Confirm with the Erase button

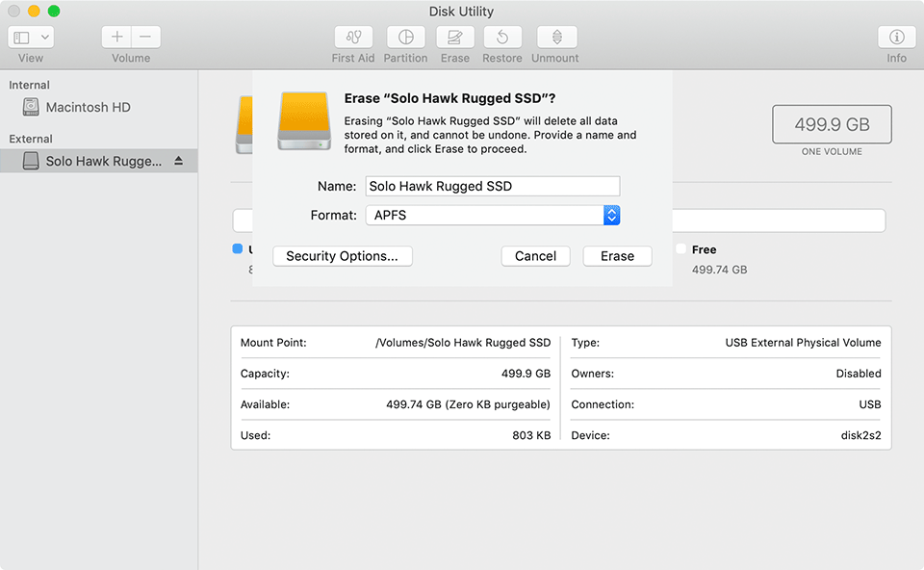617,256
